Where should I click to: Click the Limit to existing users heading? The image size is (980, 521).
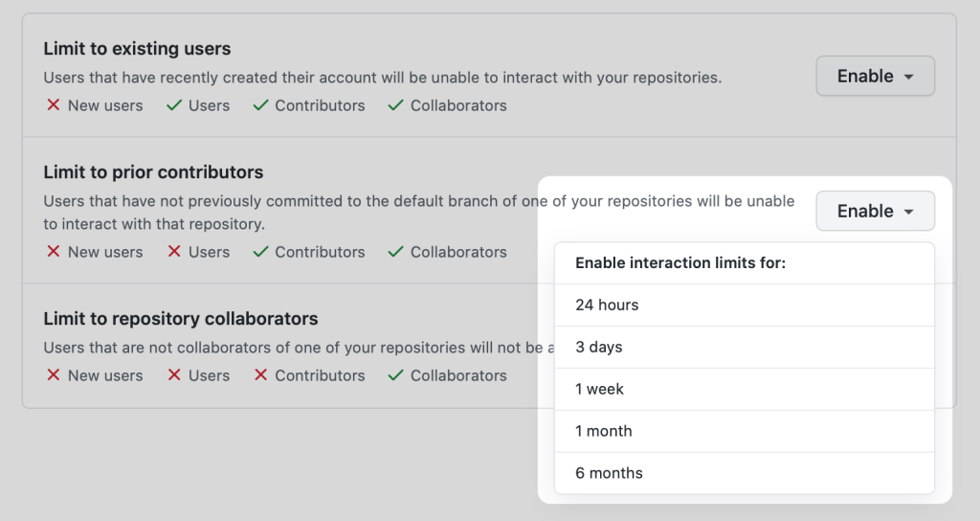[x=137, y=49]
